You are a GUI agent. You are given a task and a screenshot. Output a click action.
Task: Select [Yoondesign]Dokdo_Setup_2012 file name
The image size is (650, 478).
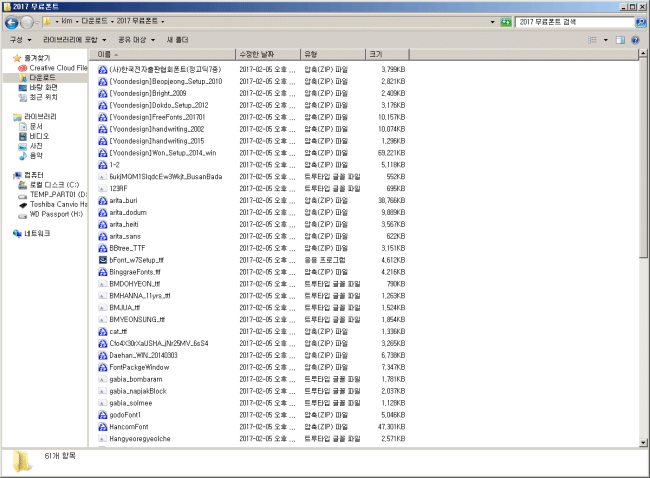click(x=159, y=105)
